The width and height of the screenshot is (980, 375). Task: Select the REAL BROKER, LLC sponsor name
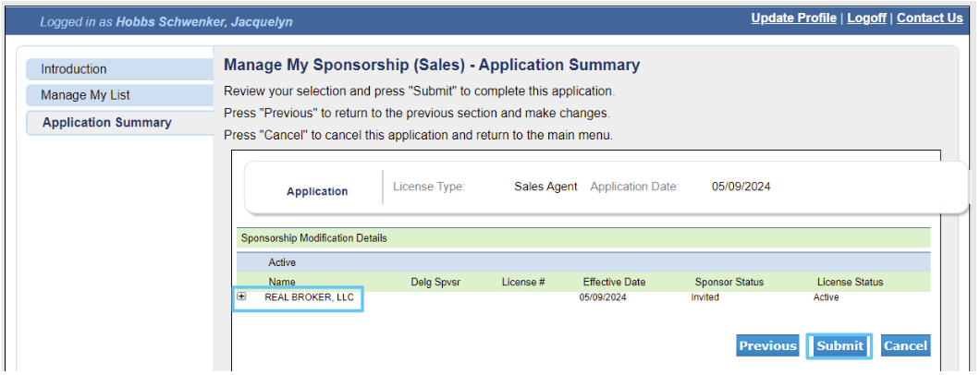(310, 297)
